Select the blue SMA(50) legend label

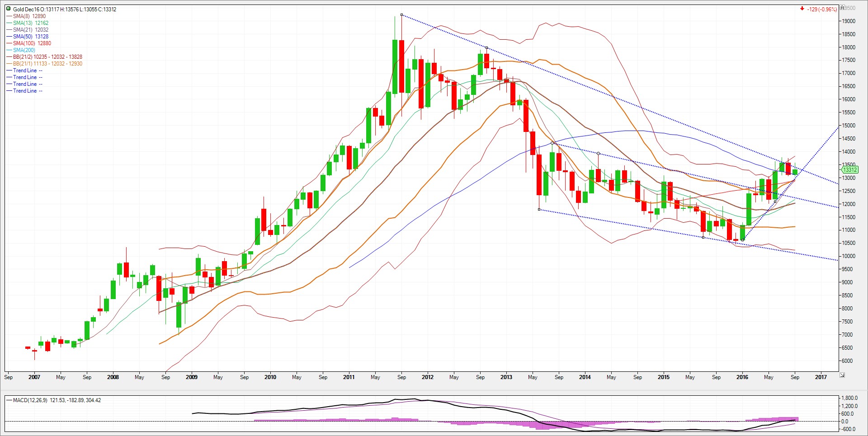point(30,37)
